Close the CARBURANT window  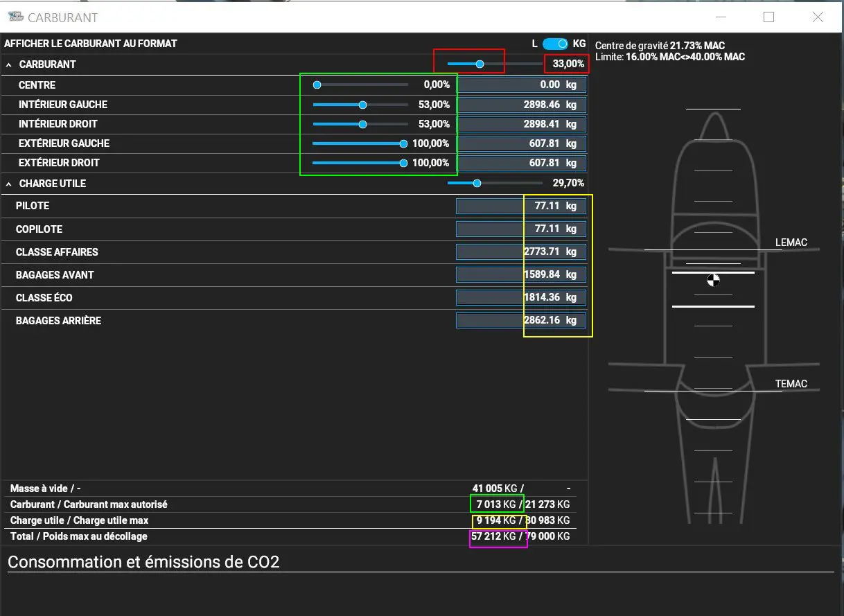818,17
